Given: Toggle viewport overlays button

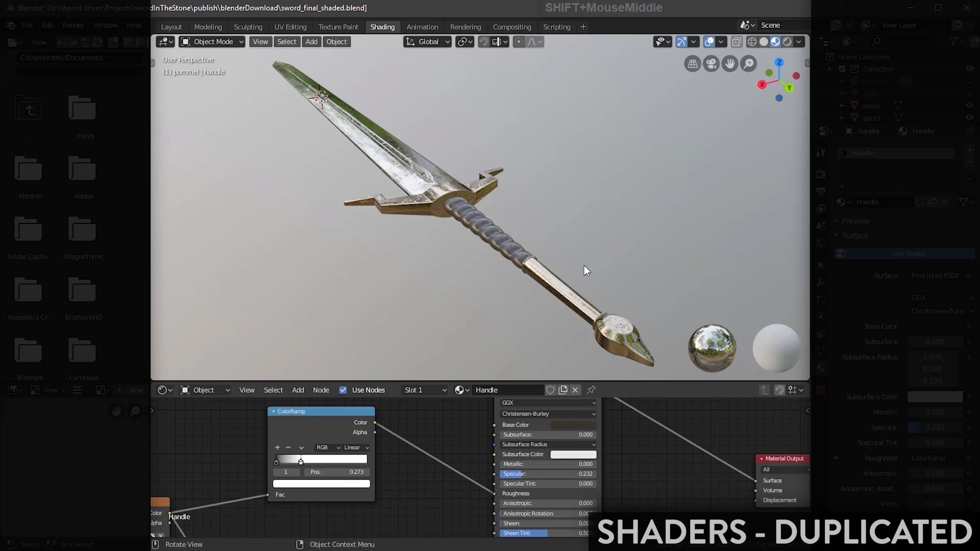Looking at the screenshot, I should tap(709, 42).
